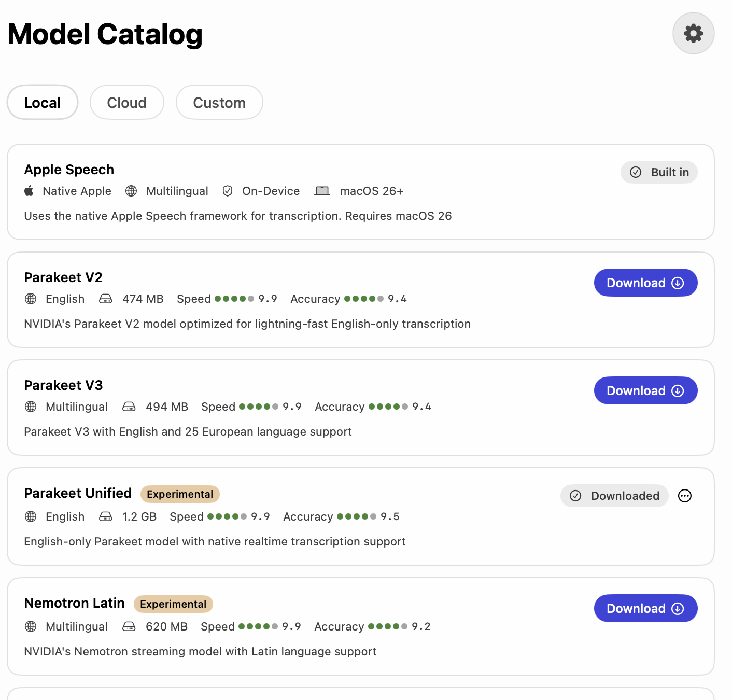Click the '494 MB' size text
This screenshot has height=700, width=732.
pos(167,407)
